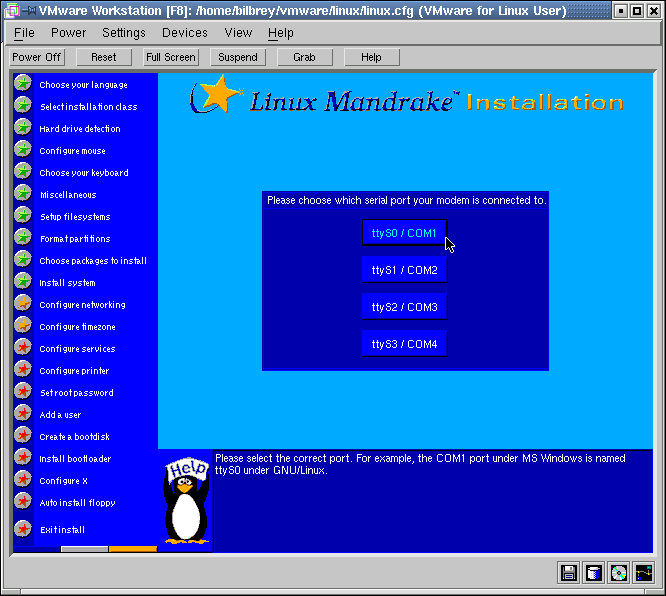Screen dimensions: 666x596
Task: Click the hard disk status icon
Action: (594, 573)
